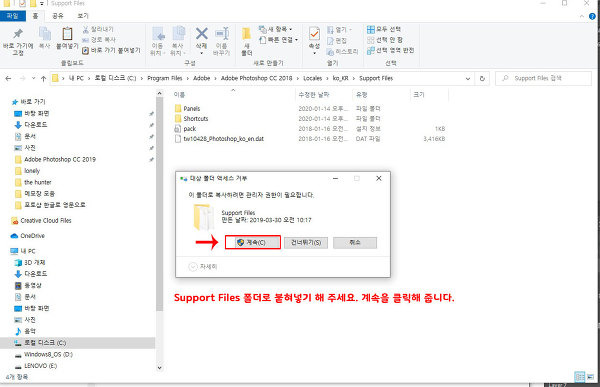This screenshot has height=387, width=600.
Task: Select the Shortcuts folder
Action: [191, 119]
